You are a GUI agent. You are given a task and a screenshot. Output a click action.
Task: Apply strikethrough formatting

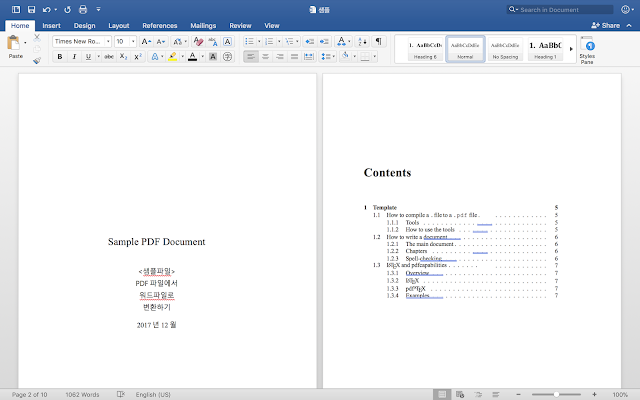[x=109, y=57]
